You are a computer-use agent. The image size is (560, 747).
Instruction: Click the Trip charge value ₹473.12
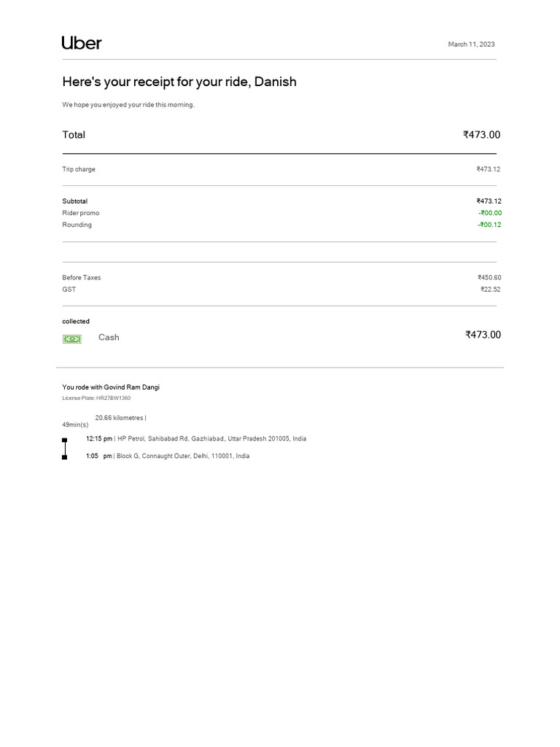(489, 169)
